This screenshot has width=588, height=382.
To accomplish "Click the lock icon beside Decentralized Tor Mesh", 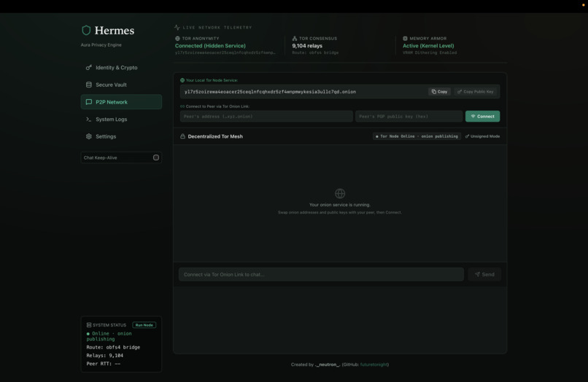I will [182, 136].
